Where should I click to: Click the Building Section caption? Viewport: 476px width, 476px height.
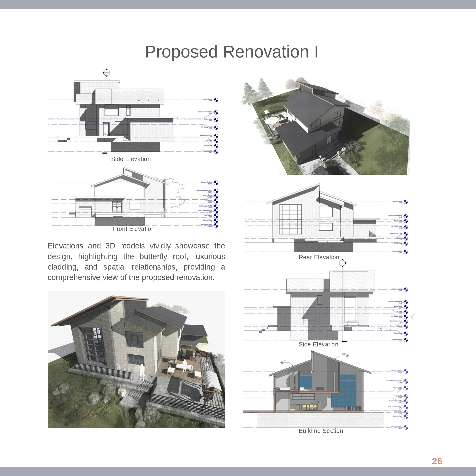point(321,431)
